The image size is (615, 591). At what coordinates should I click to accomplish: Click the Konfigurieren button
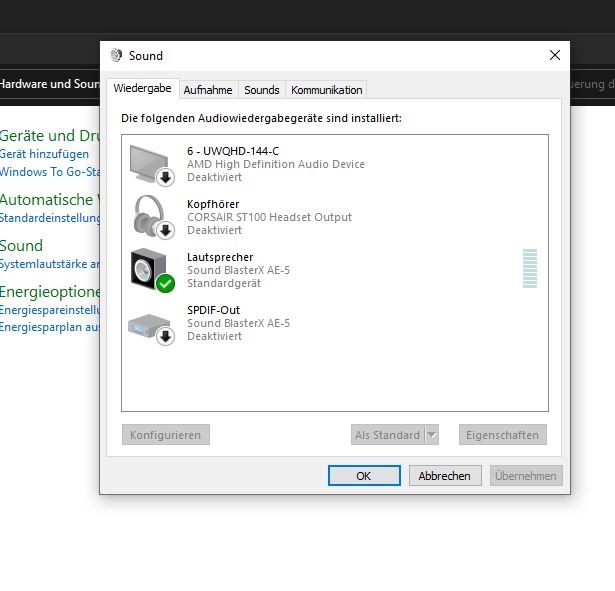(x=166, y=435)
